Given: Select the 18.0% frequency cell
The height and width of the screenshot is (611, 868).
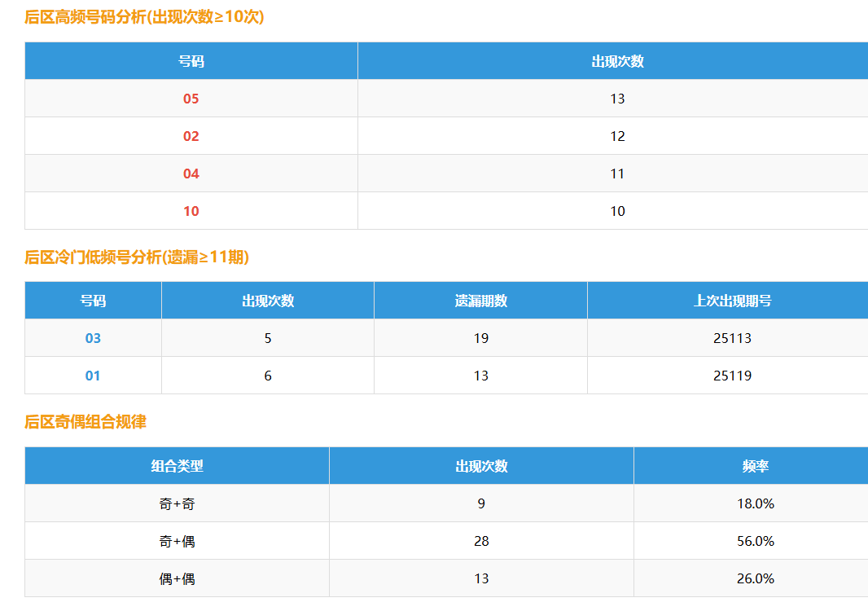Looking at the screenshot, I should tap(755, 503).
